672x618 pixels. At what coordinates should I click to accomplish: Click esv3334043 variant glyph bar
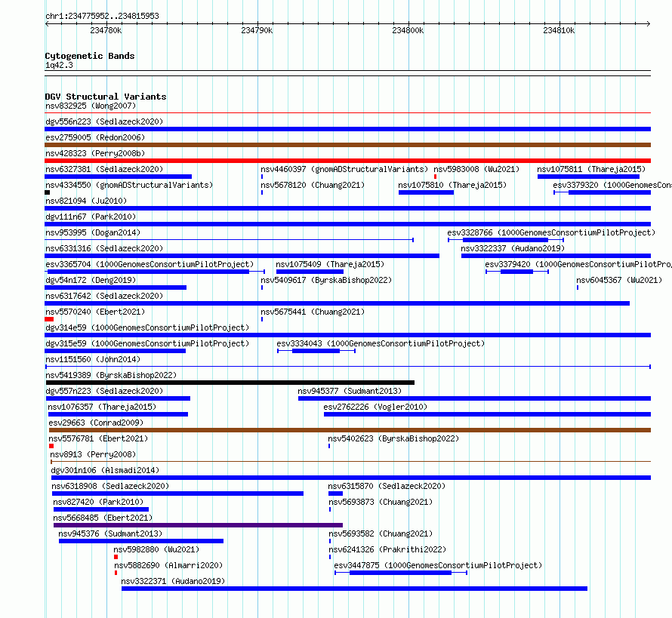tap(316, 351)
